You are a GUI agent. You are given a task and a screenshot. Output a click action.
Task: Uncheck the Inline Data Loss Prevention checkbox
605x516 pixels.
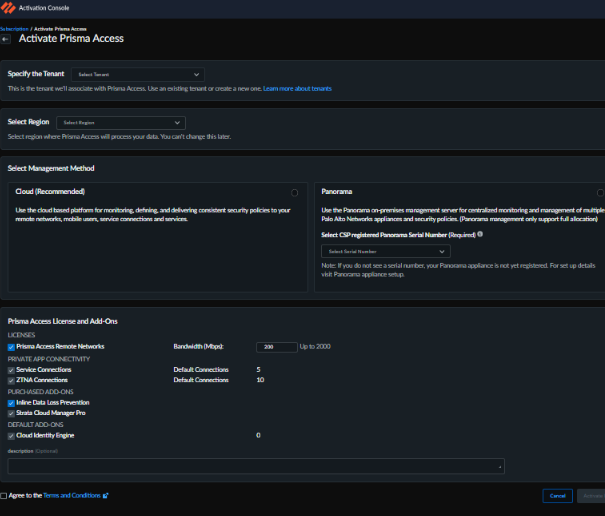[x=11, y=402]
